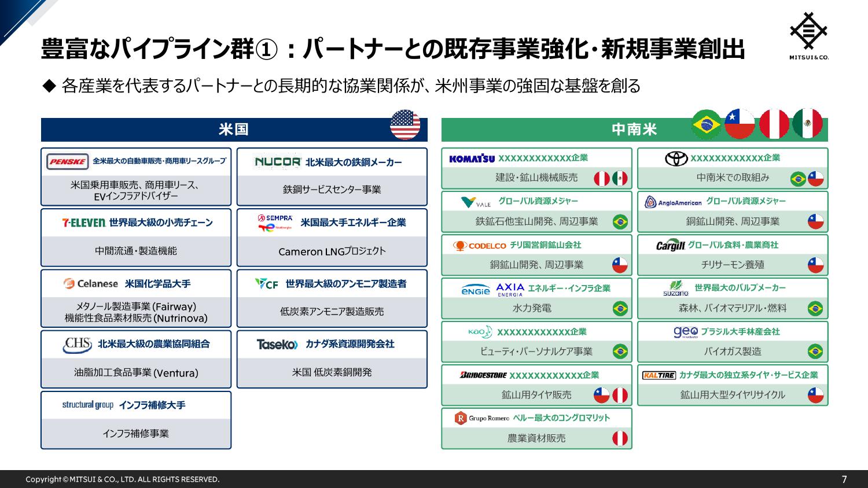The height and width of the screenshot is (488, 868).
Task: Click the CF Industries logo
Action: (267, 283)
